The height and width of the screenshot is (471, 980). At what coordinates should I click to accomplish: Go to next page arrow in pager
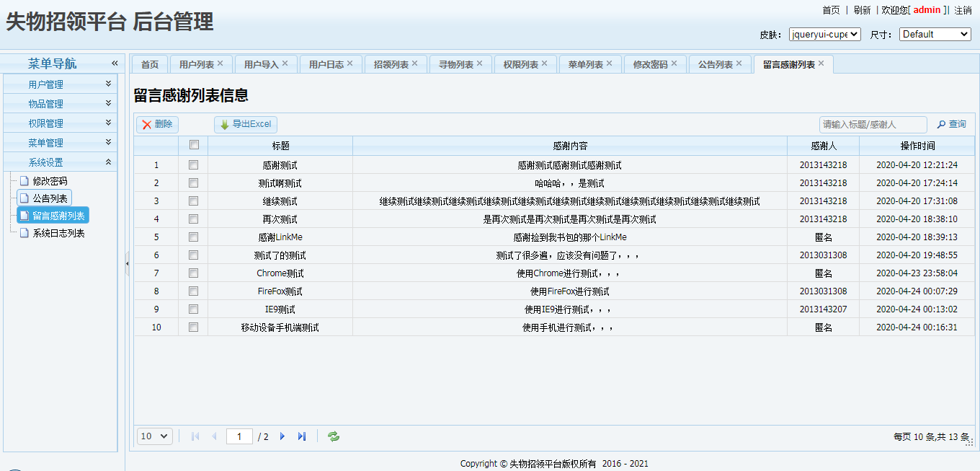coord(282,436)
